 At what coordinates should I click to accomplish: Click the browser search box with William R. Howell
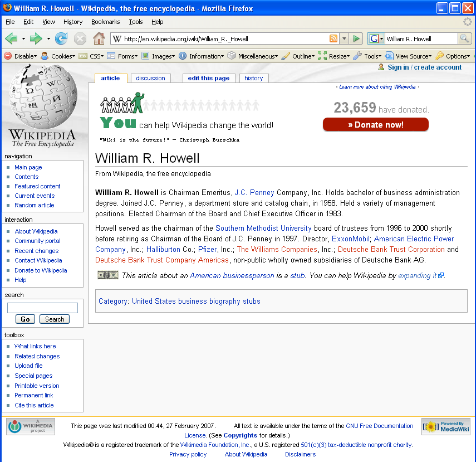coord(421,39)
